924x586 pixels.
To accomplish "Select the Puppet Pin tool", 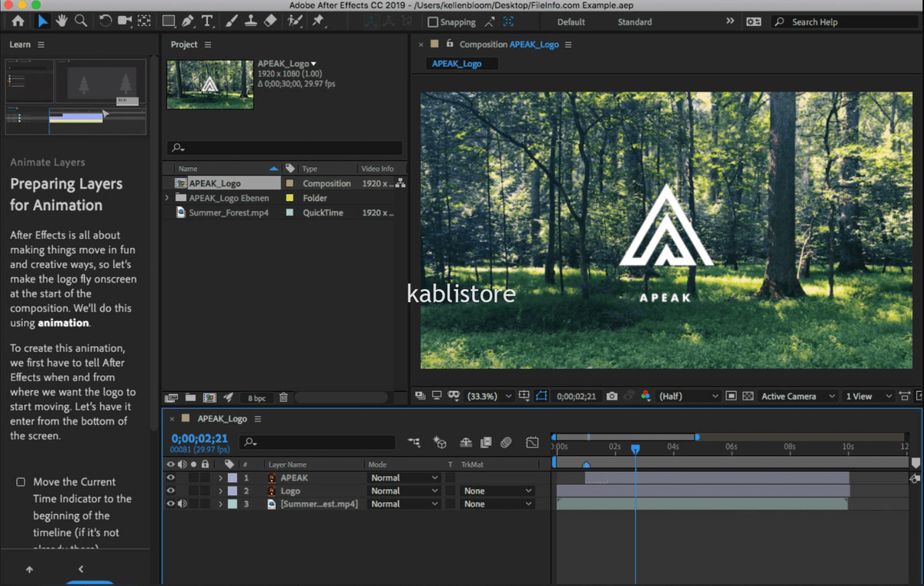I will coord(318,22).
